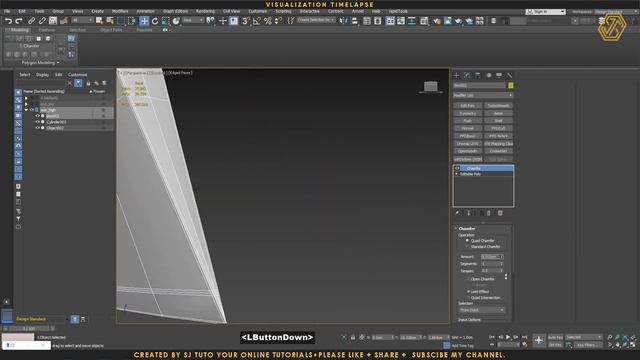
Task: Toggle the Auto Key button
Action: [555, 337]
